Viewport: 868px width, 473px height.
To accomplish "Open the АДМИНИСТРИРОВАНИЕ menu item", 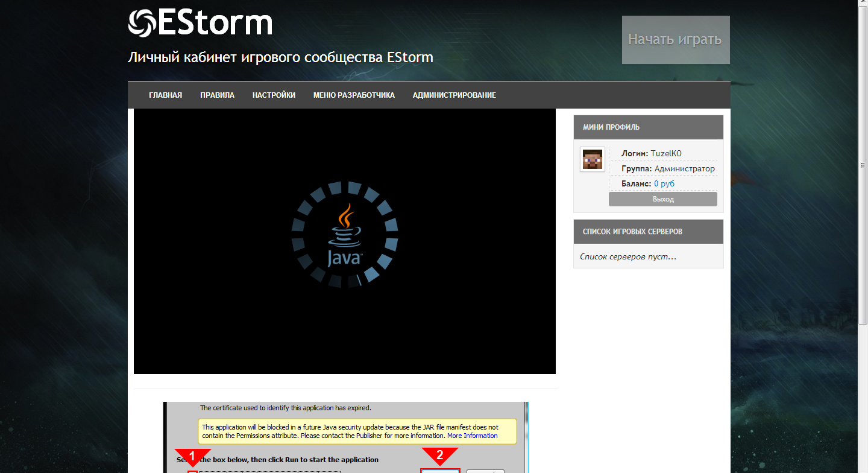I will [454, 95].
